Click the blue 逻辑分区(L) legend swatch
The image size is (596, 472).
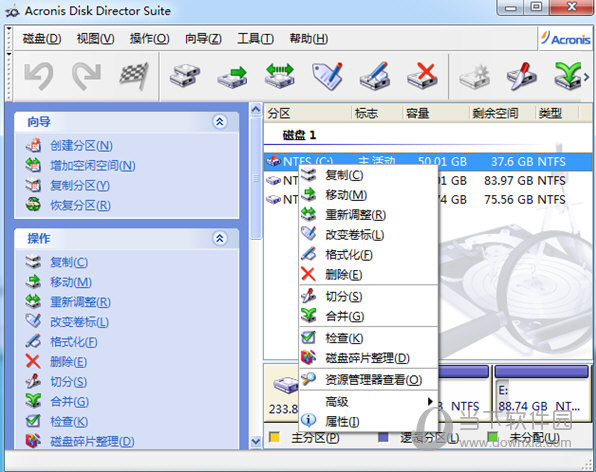pyautogui.click(x=384, y=437)
